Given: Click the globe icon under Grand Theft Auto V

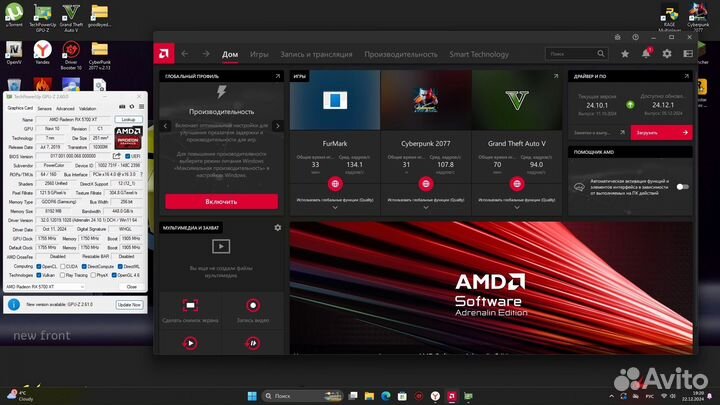Looking at the screenshot, I should coord(517,184).
